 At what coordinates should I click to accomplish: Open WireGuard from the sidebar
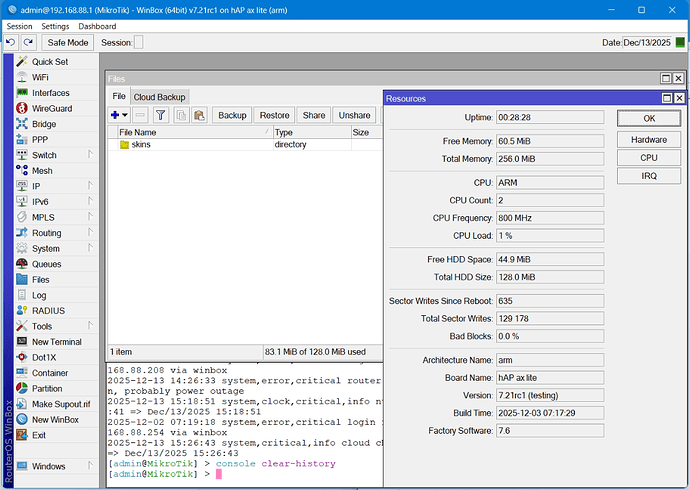click(56, 108)
